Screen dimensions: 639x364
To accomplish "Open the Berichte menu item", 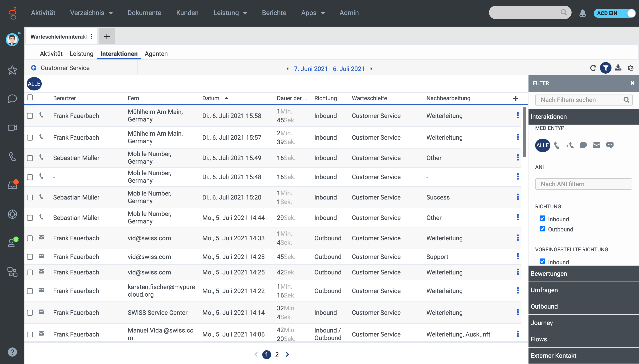I will pos(274,13).
